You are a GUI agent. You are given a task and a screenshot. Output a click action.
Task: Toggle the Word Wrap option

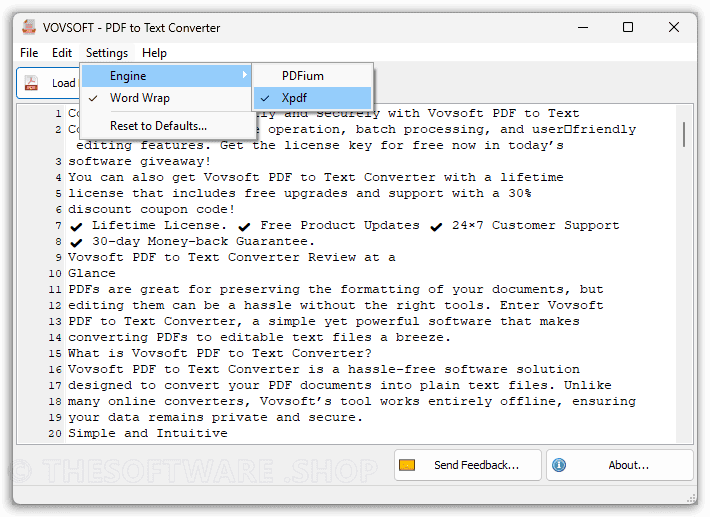(x=166, y=98)
